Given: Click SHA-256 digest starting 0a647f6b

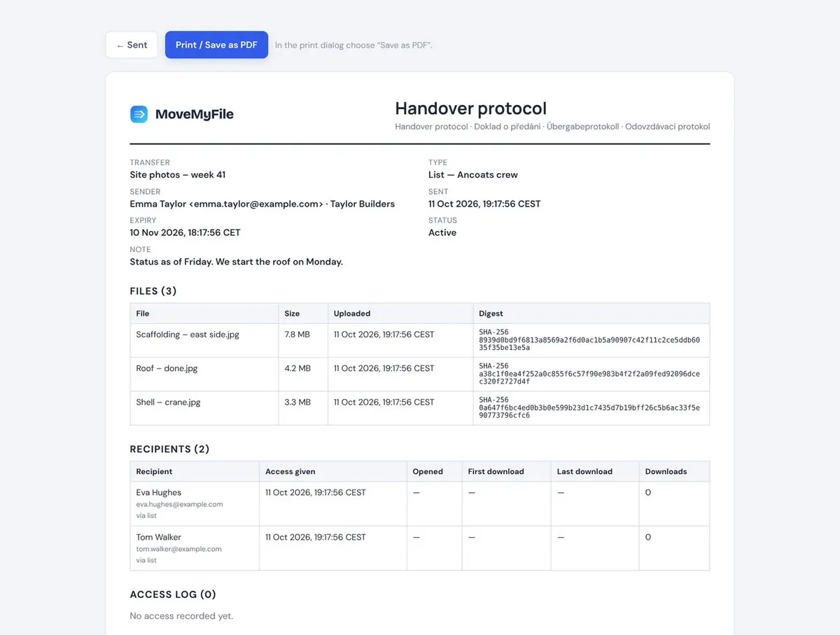Looking at the screenshot, I should click(x=589, y=408).
